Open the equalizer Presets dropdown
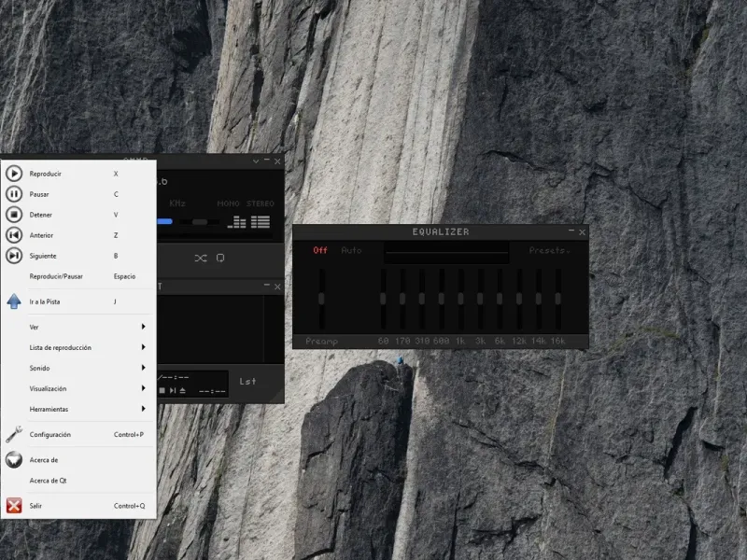The width and height of the screenshot is (747, 560). point(549,250)
